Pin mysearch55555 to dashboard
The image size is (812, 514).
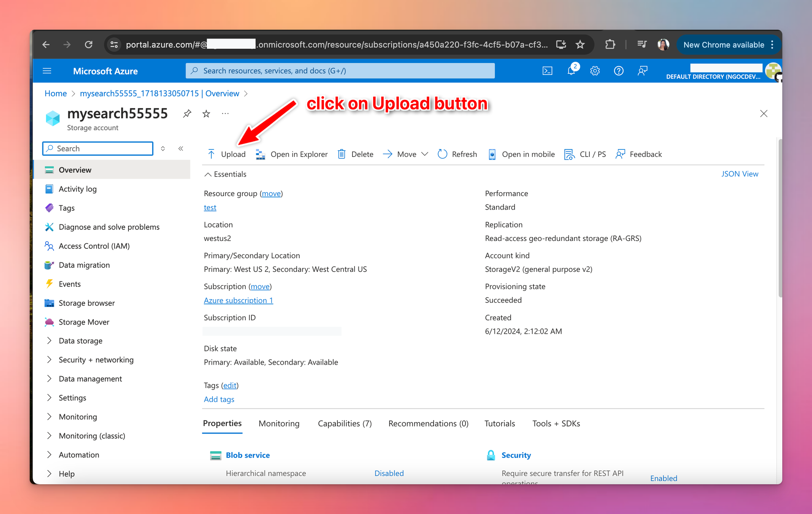pos(187,114)
